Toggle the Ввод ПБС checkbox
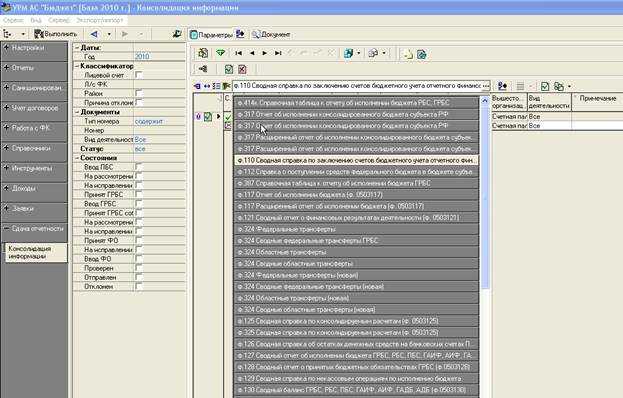This screenshot has height=398, width=623. pos(138,167)
